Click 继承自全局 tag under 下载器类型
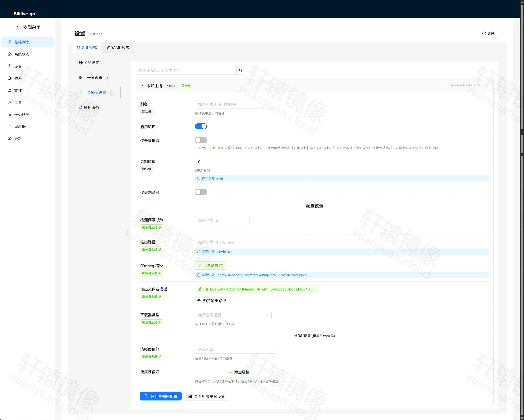 [x=151, y=322]
